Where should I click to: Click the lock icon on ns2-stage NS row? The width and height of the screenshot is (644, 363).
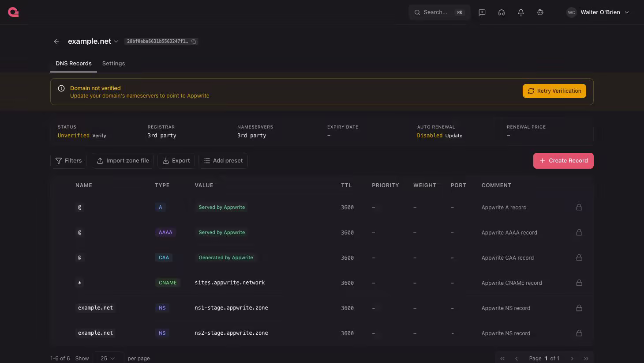coord(579,333)
